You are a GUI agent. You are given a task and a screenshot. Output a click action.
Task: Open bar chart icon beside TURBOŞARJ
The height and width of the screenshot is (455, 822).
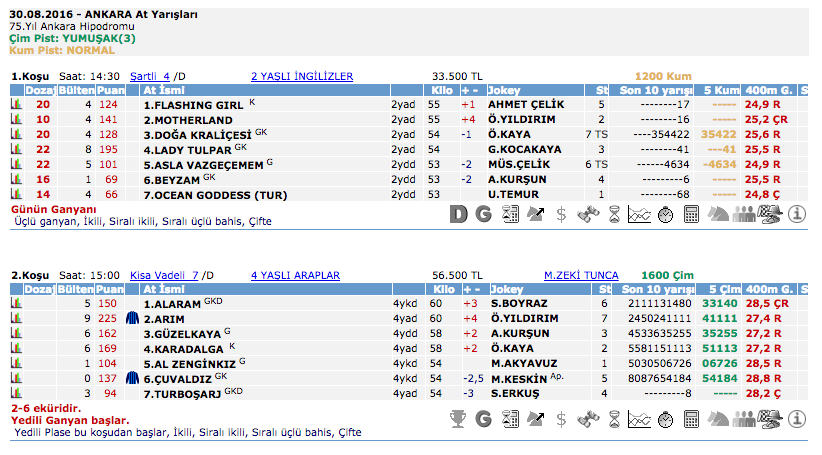[x=16, y=394]
